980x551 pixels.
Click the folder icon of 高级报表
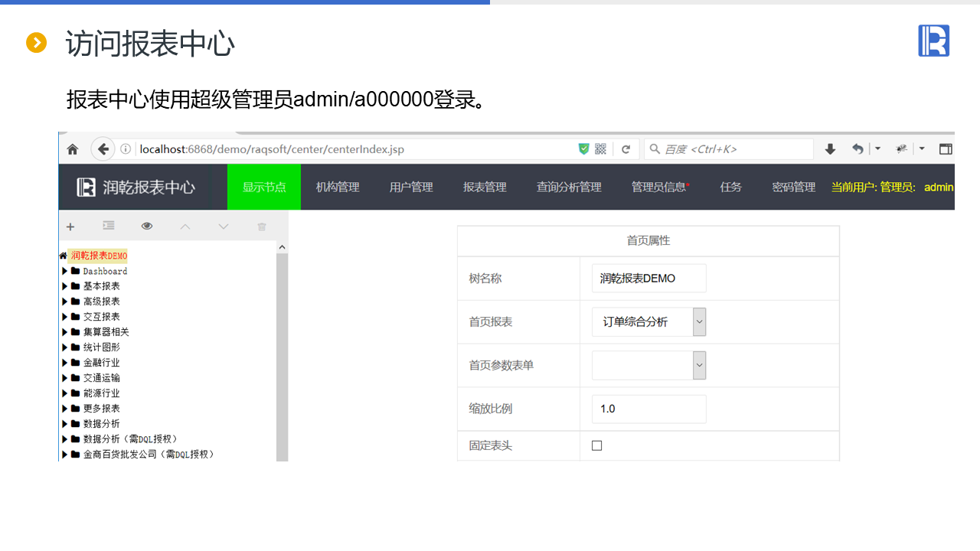click(75, 302)
